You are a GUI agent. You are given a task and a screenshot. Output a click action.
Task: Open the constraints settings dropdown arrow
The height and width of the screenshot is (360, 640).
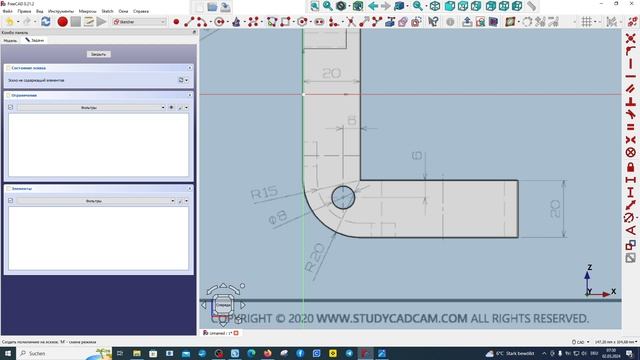point(187,108)
